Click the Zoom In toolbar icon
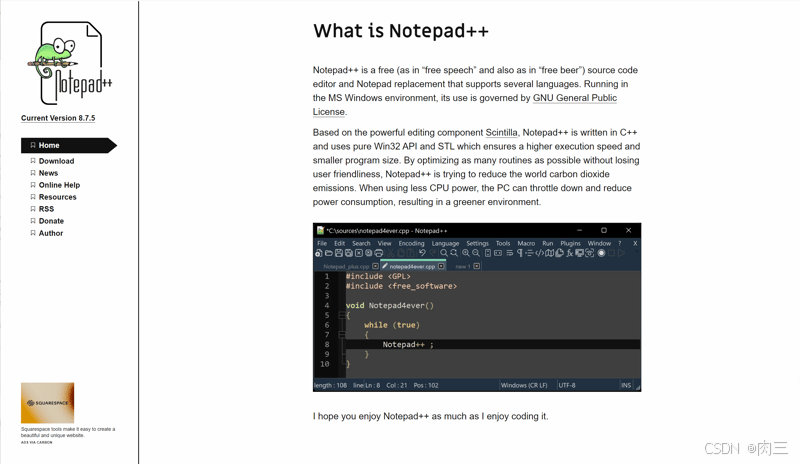 tap(466, 253)
